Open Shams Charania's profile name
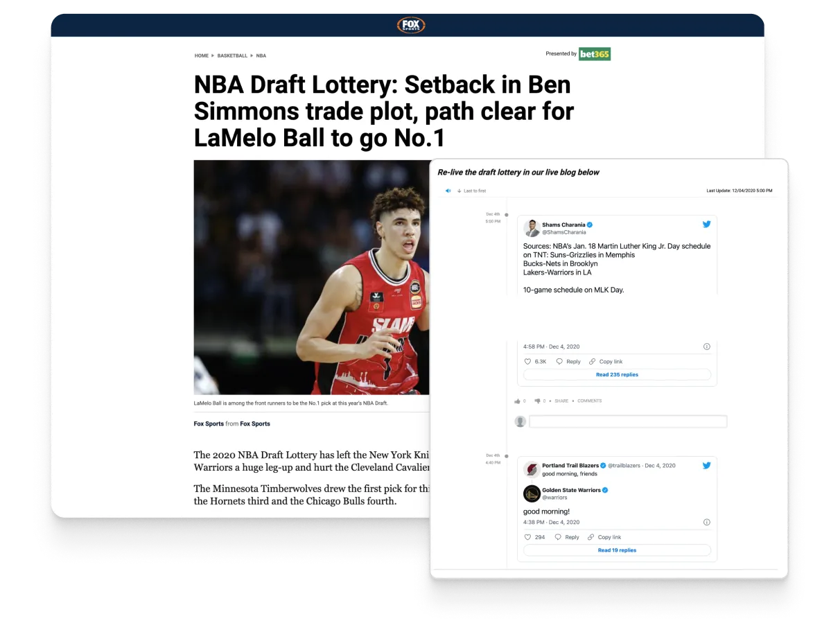 (x=564, y=225)
